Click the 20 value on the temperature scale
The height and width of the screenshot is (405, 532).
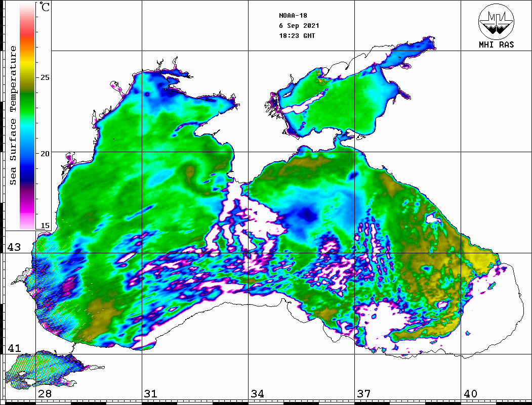pos(45,154)
